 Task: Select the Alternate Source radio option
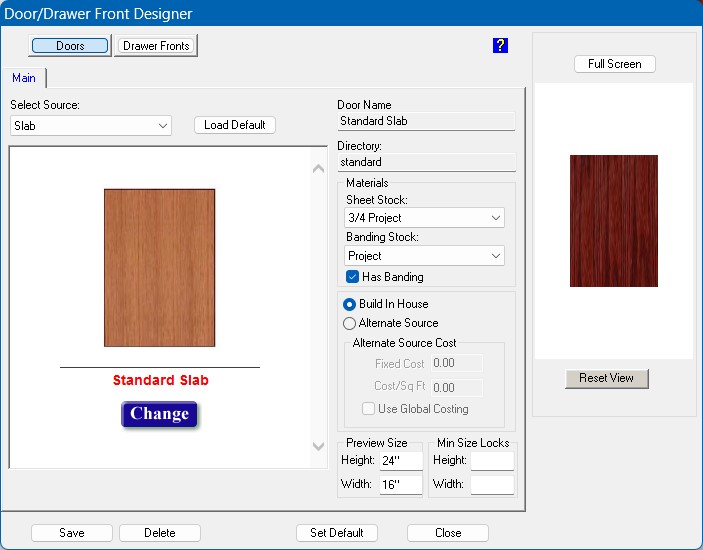(350, 323)
